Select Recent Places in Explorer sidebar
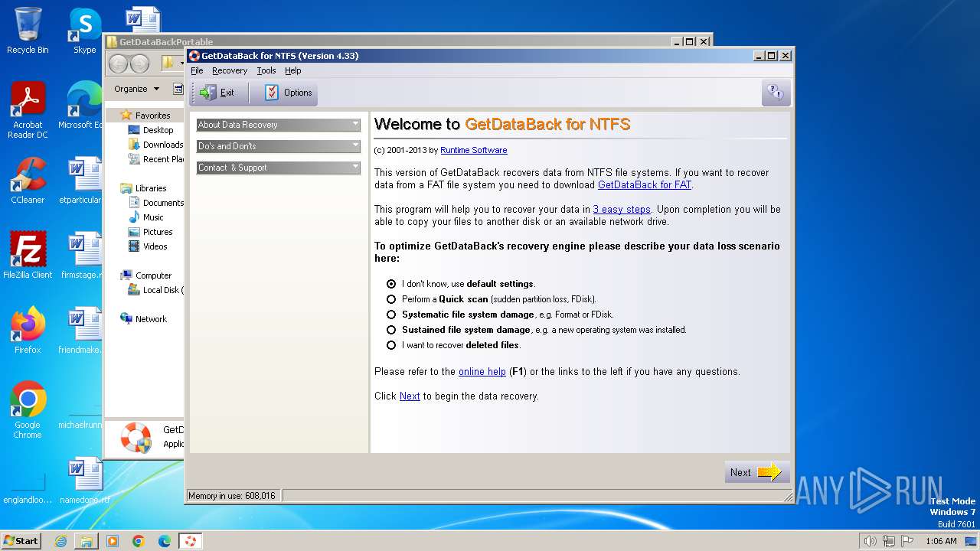Screen dimensions: 980x551 coord(156,159)
